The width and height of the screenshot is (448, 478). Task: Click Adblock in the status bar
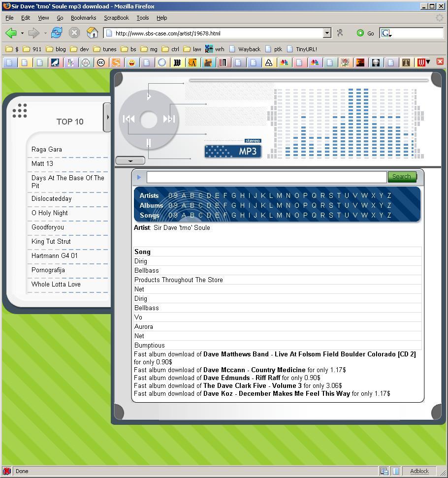click(x=419, y=471)
